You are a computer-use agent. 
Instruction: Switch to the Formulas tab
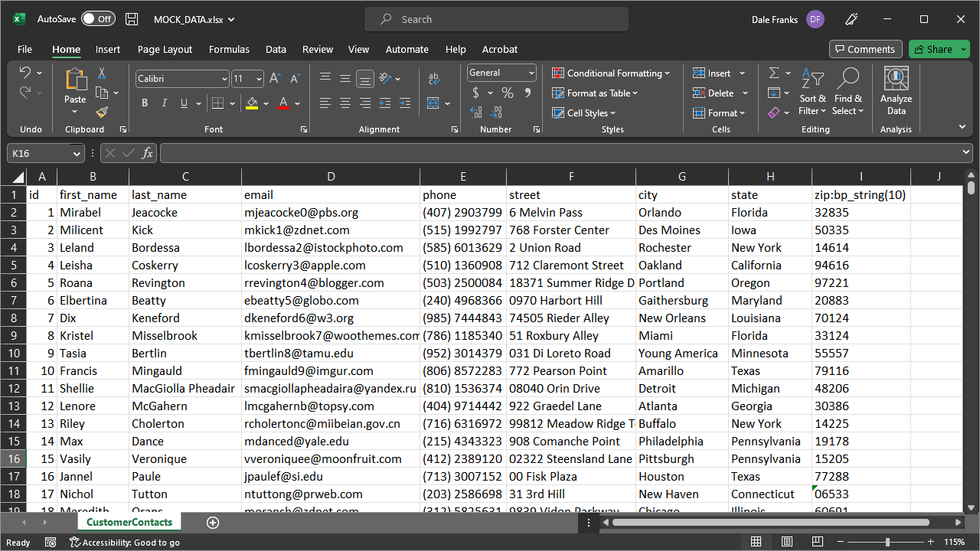click(229, 49)
